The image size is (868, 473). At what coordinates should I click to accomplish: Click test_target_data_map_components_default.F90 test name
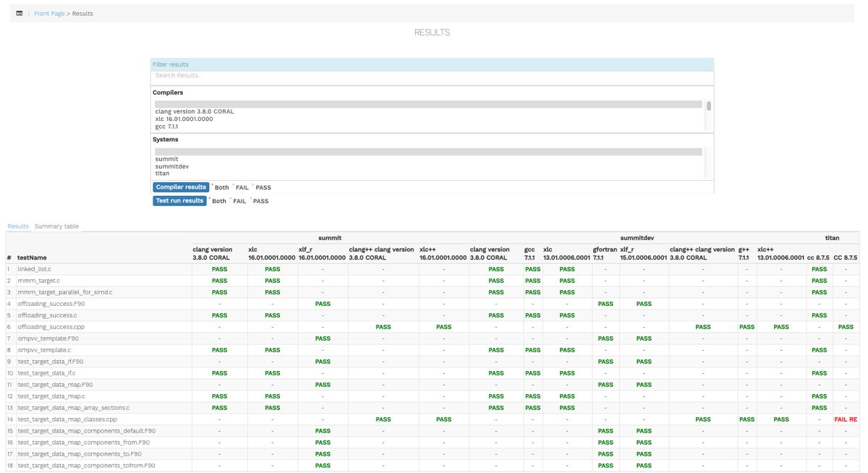tap(87, 431)
